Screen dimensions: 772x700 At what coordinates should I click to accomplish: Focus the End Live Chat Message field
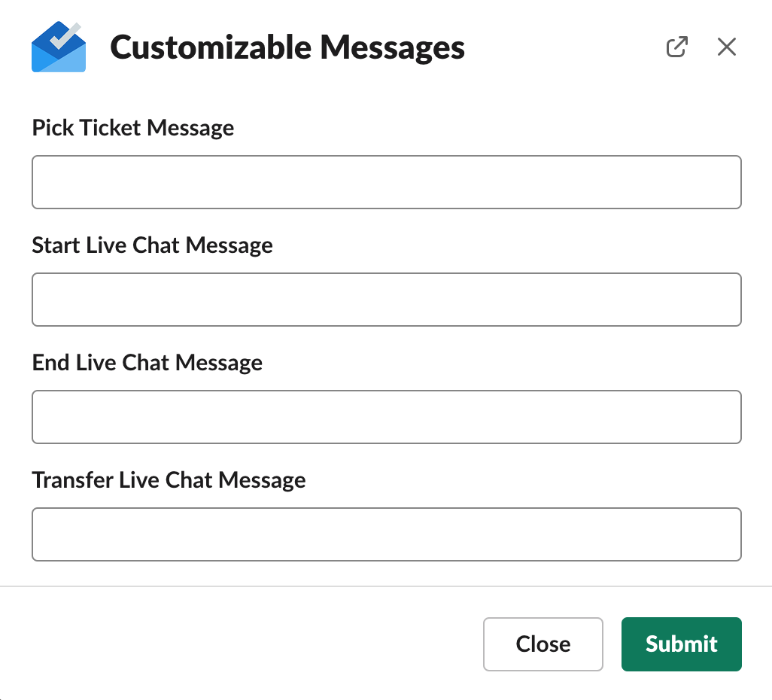pos(387,417)
